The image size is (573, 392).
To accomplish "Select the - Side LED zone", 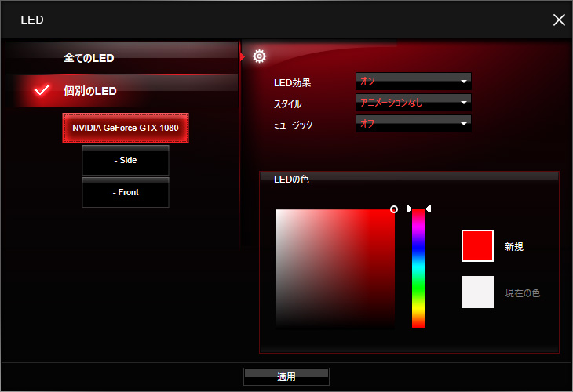I will click(x=126, y=160).
